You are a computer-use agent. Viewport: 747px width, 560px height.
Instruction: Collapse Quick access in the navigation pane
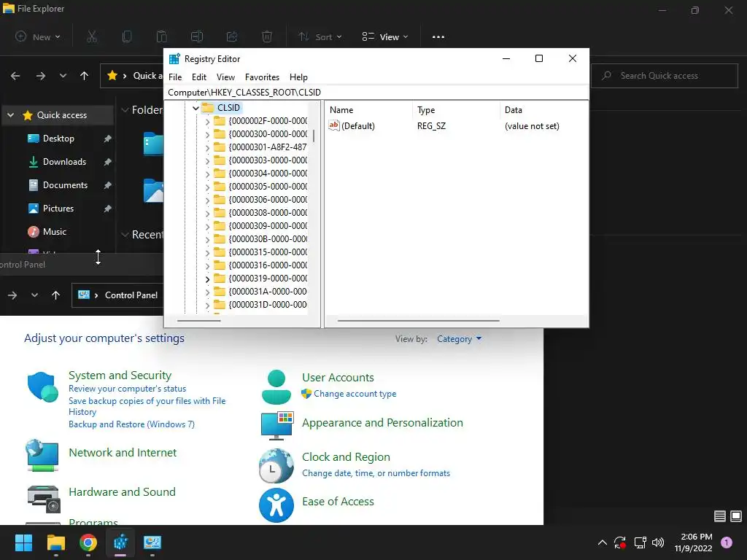[10, 115]
